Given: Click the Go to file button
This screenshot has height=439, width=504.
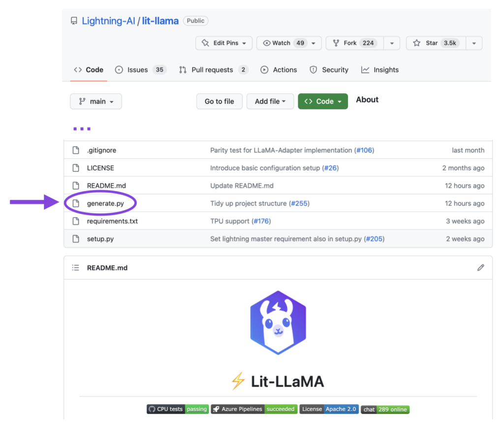Looking at the screenshot, I should [219, 101].
